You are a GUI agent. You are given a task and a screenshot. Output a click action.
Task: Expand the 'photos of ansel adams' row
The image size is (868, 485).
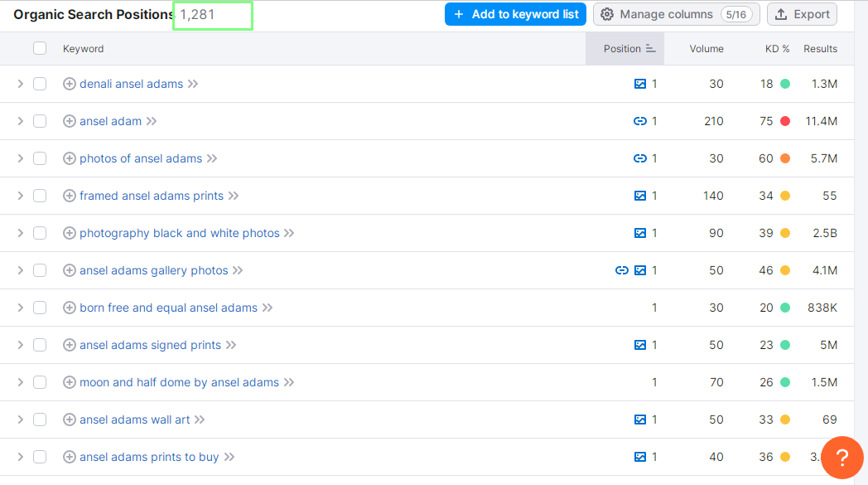click(21, 158)
